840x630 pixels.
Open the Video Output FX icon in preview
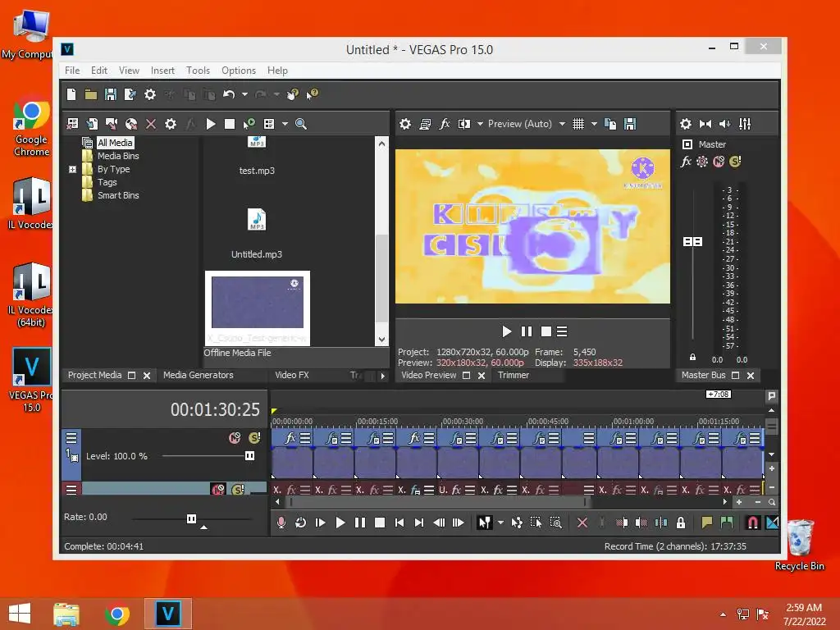(445, 125)
